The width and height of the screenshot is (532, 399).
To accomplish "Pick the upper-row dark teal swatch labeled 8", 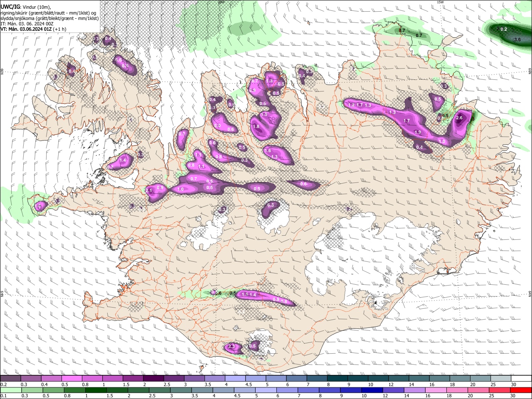I will pos(337,379).
